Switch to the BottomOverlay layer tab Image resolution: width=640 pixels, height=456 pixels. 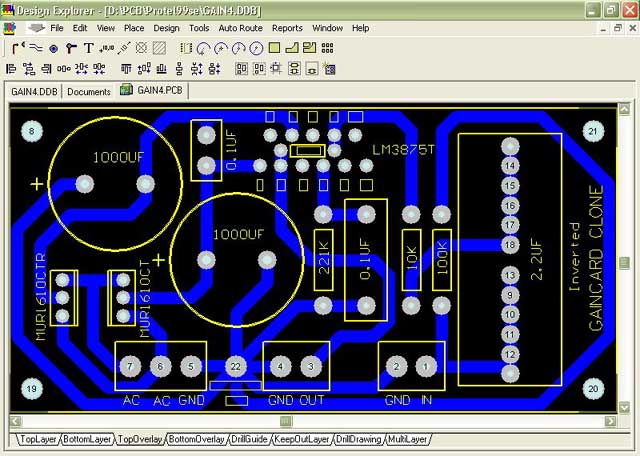[196, 439]
